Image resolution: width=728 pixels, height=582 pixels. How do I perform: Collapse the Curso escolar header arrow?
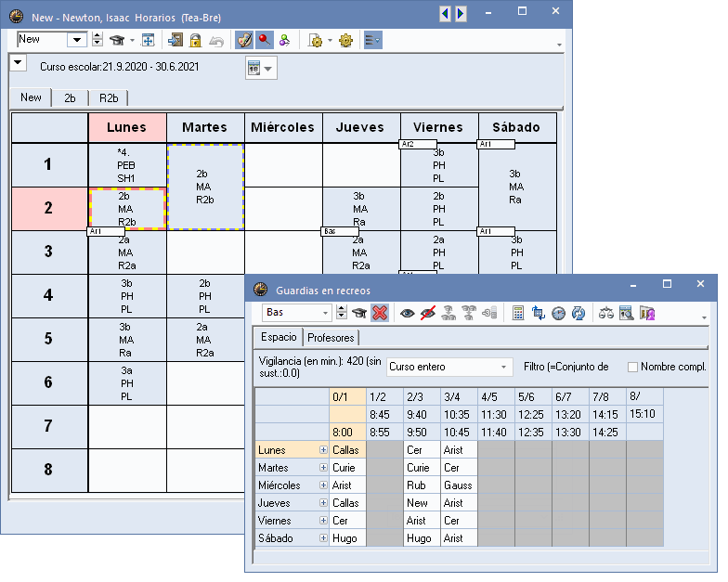coord(19,62)
